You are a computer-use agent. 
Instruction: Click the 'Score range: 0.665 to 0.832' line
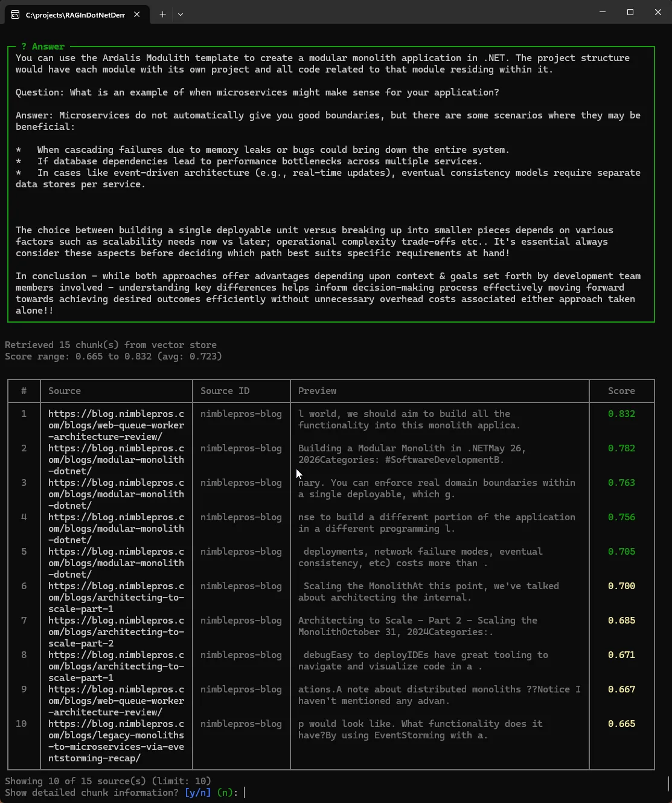click(114, 356)
